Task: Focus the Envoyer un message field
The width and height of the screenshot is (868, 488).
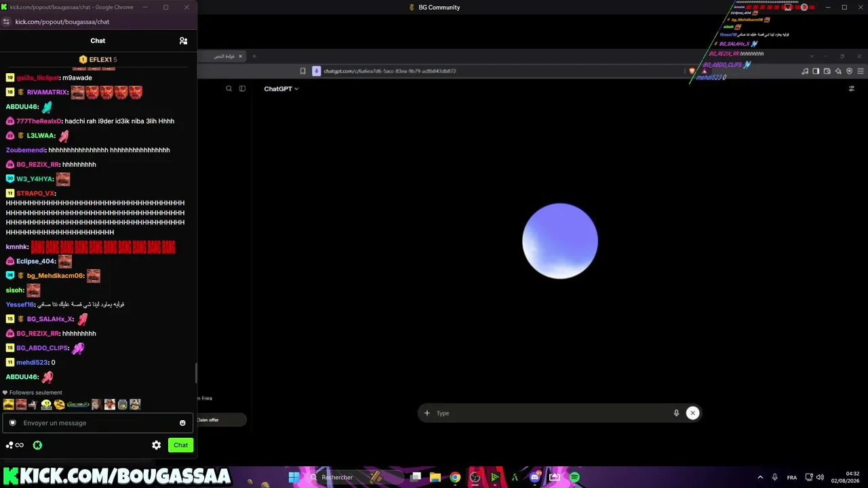Action: coord(98,423)
